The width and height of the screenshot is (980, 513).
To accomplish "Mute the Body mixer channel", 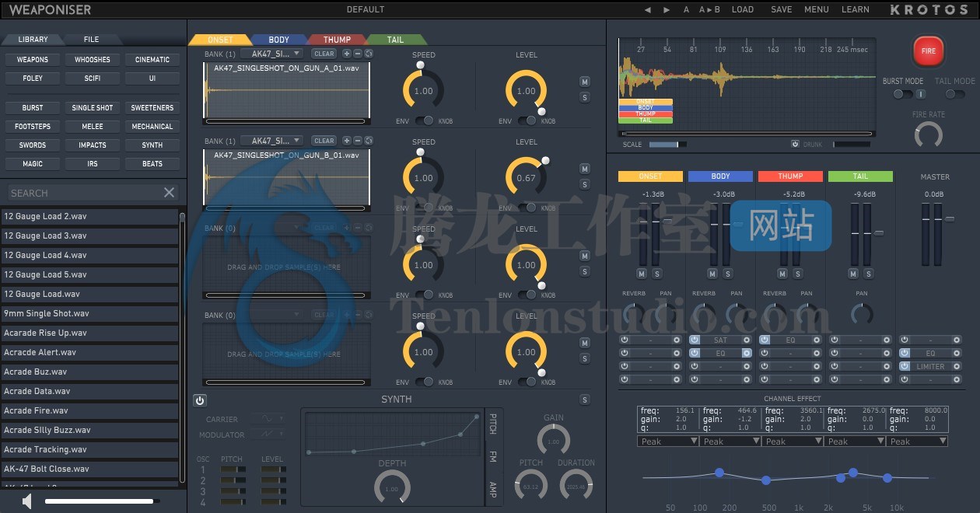I will [x=712, y=274].
